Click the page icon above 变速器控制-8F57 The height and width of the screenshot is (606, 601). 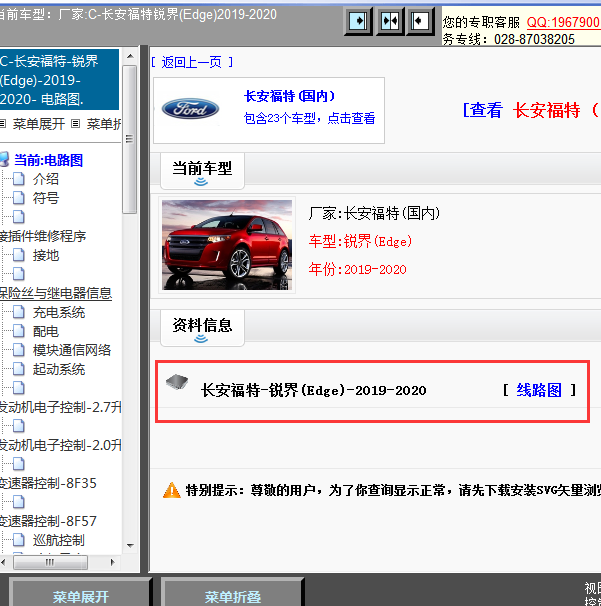(x=19, y=502)
